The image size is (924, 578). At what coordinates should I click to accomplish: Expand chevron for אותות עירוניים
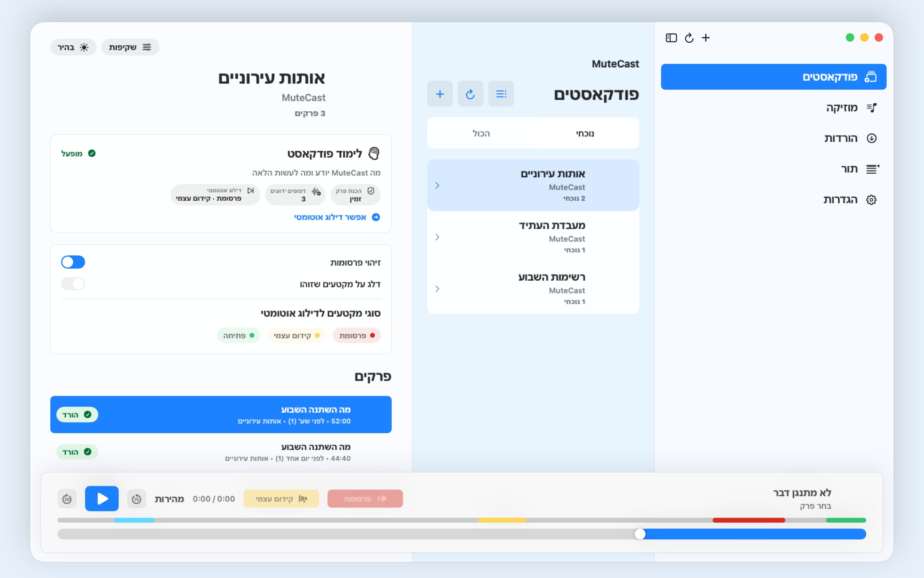point(437,185)
